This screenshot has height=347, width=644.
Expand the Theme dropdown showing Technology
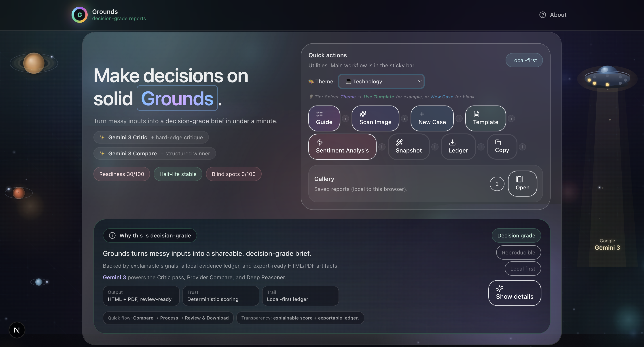click(381, 82)
